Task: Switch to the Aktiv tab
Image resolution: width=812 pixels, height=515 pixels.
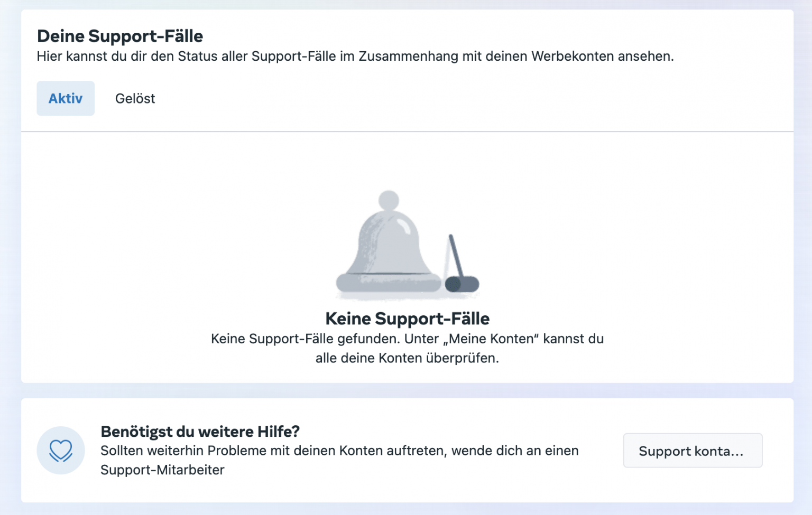Action: point(66,98)
